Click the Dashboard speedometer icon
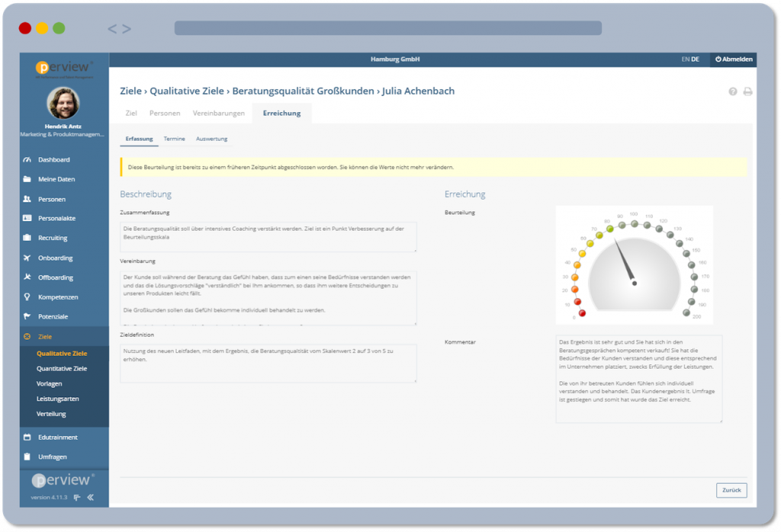The image size is (781, 532). click(27, 160)
